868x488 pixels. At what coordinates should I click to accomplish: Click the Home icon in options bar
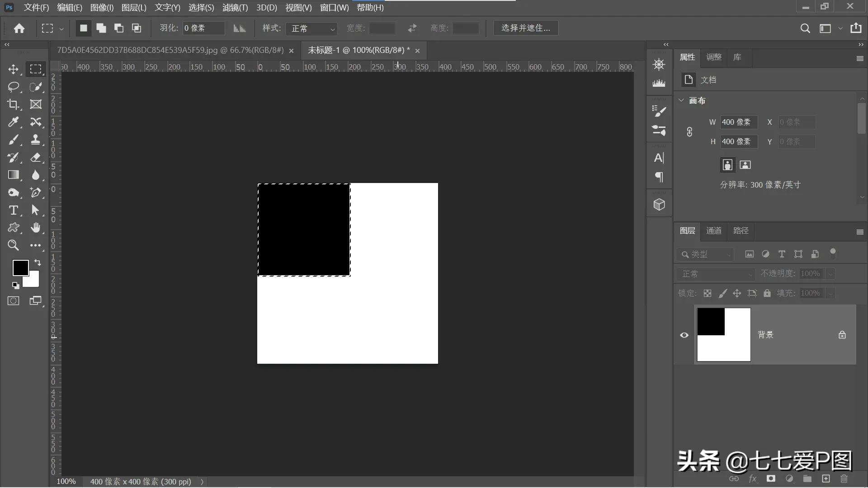19,28
